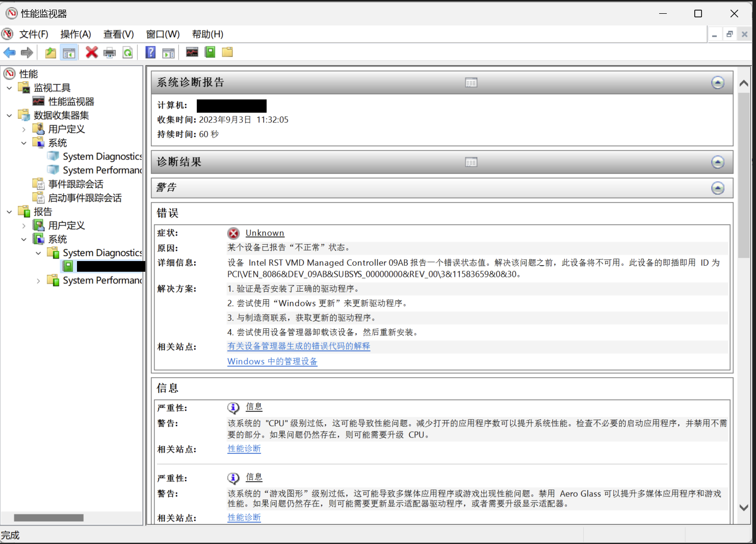The image size is (756, 544).
Task: Click the refresh page icon
Action: [128, 53]
